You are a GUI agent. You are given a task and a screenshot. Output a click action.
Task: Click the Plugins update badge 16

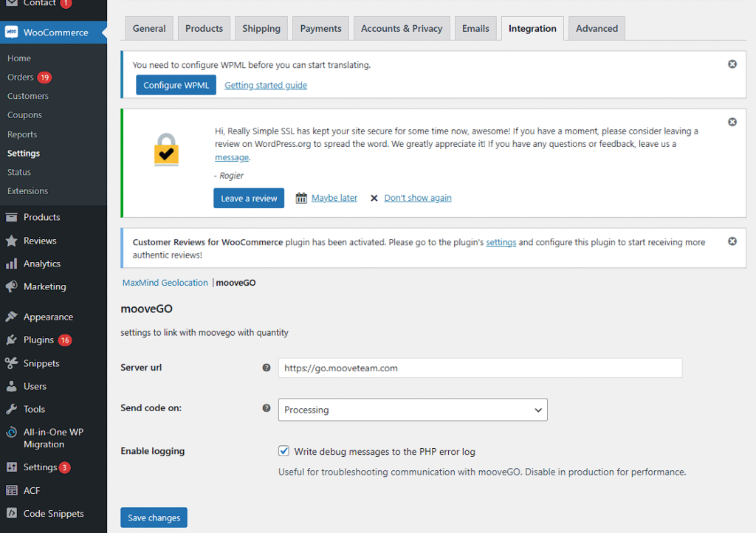point(65,340)
